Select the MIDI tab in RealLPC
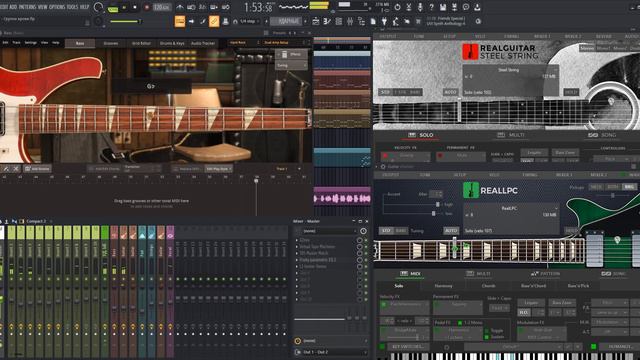This screenshot has width=640, height=360. pyautogui.click(x=410, y=274)
